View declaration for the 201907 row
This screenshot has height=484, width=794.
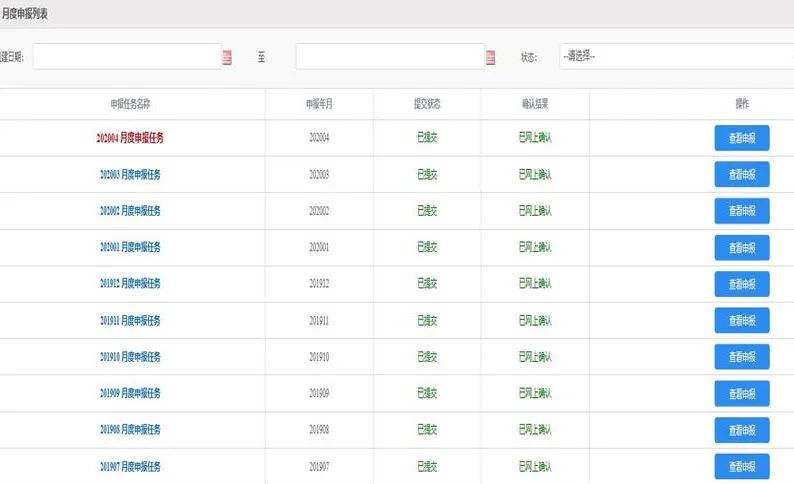coord(741,466)
